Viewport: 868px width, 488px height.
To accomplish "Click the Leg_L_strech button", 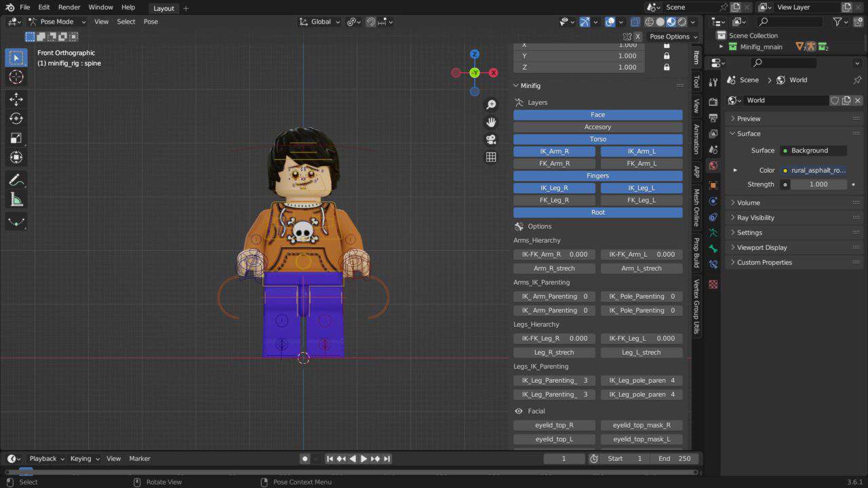I will 642,352.
